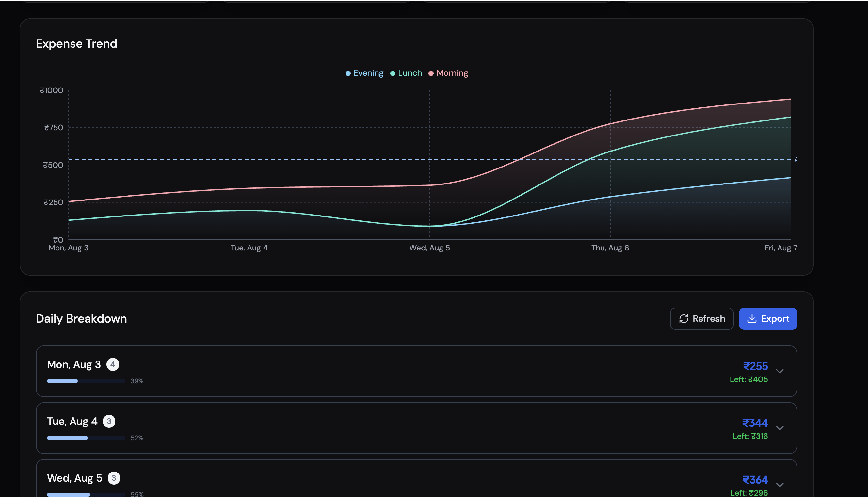Click the 'Left: ₹316' text

point(750,436)
